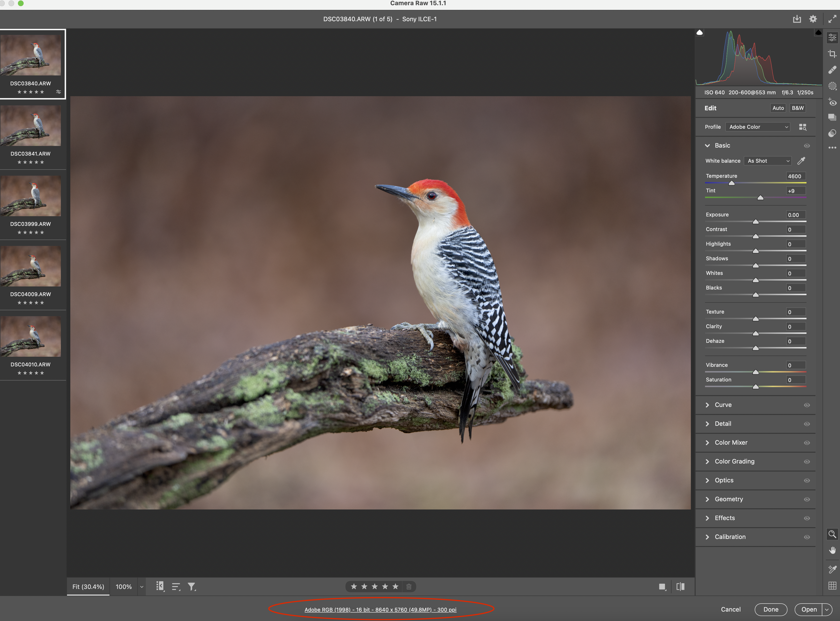
Task: Click the save image download icon
Action: 797,19
